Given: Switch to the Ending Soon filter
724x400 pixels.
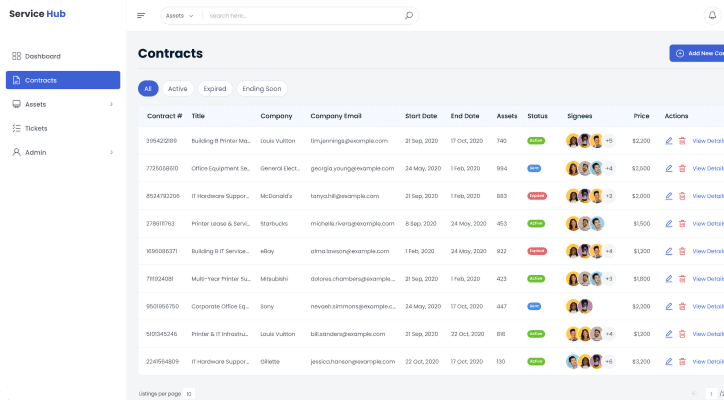Looking at the screenshot, I should [x=262, y=89].
